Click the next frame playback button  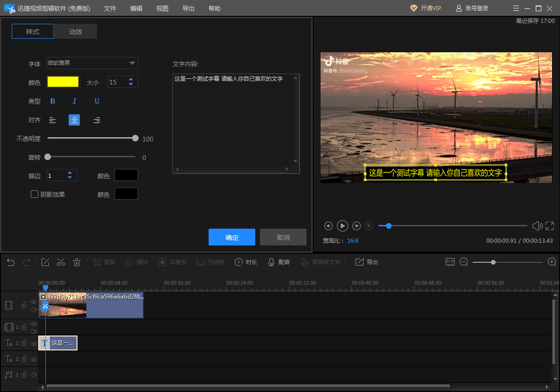point(357,226)
